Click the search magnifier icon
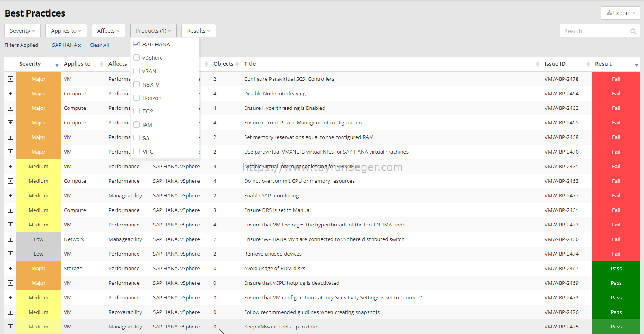Viewport: 644px width, 334px height. click(633, 31)
